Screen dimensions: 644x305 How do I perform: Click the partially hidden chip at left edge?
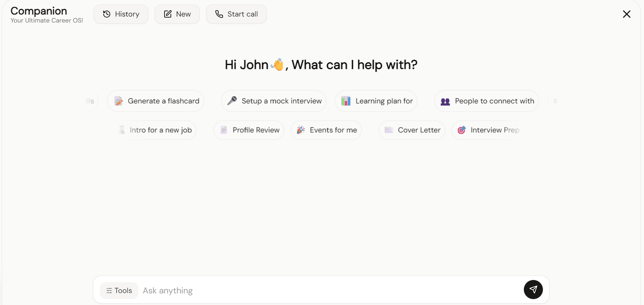(91, 101)
